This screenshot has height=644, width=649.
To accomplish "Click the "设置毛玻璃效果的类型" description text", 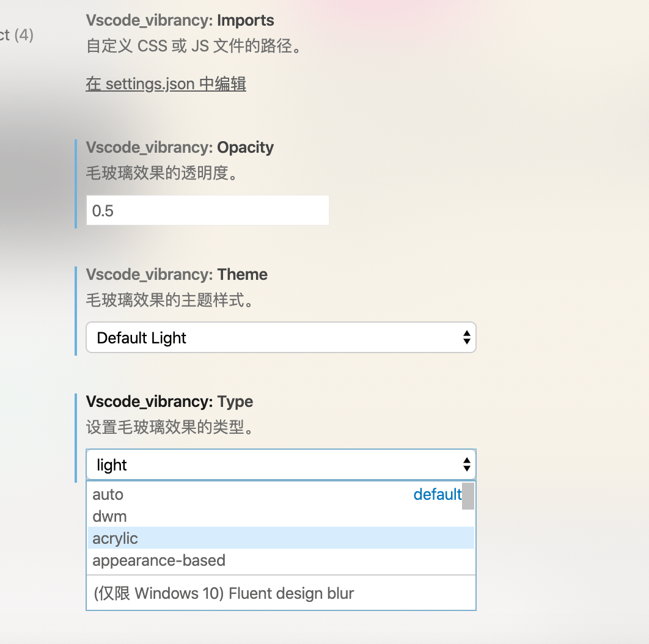I will 170,427.
